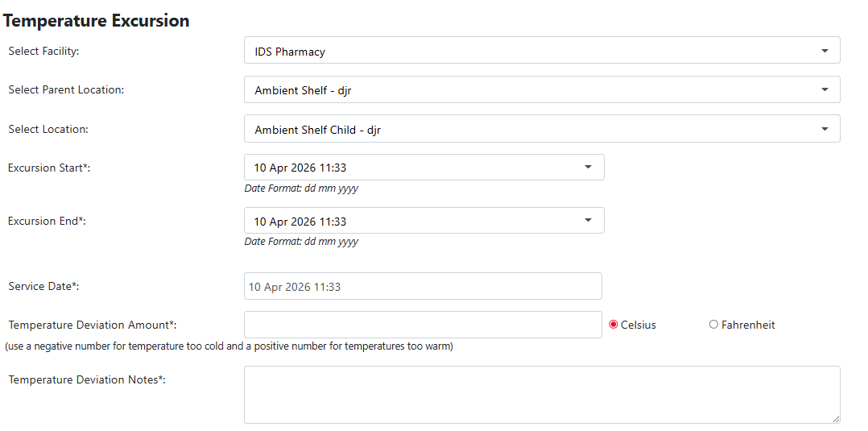The height and width of the screenshot is (431, 868).
Task: Click inside the Temperature Deviation Notes textarea
Action: (542, 395)
